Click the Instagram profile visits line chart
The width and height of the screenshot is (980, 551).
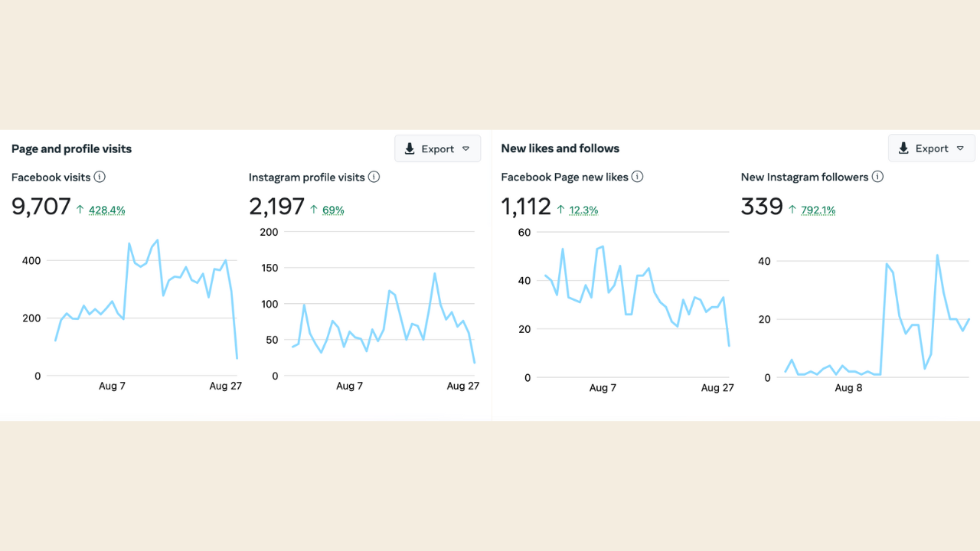(383, 314)
